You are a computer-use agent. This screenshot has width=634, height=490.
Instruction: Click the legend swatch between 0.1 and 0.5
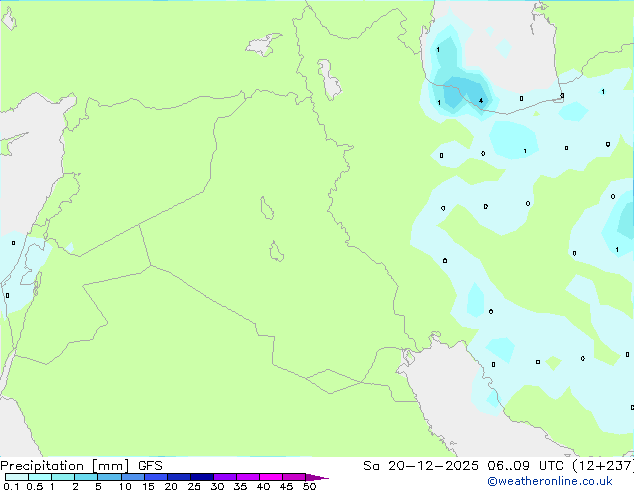click(x=17, y=477)
